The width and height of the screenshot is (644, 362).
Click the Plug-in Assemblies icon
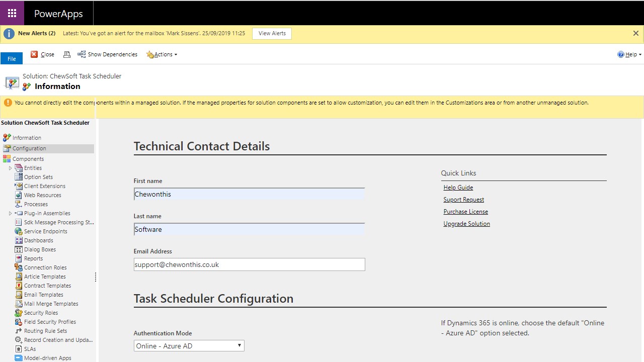(19, 213)
